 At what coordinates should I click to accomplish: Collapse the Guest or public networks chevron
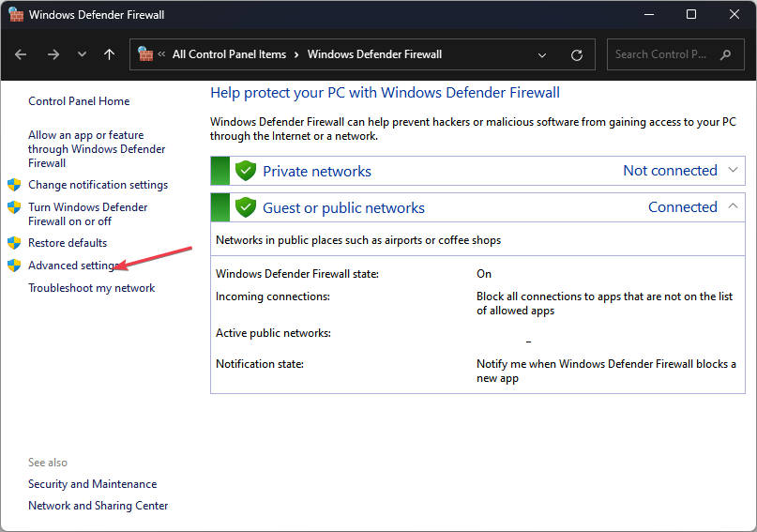click(733, 206)
